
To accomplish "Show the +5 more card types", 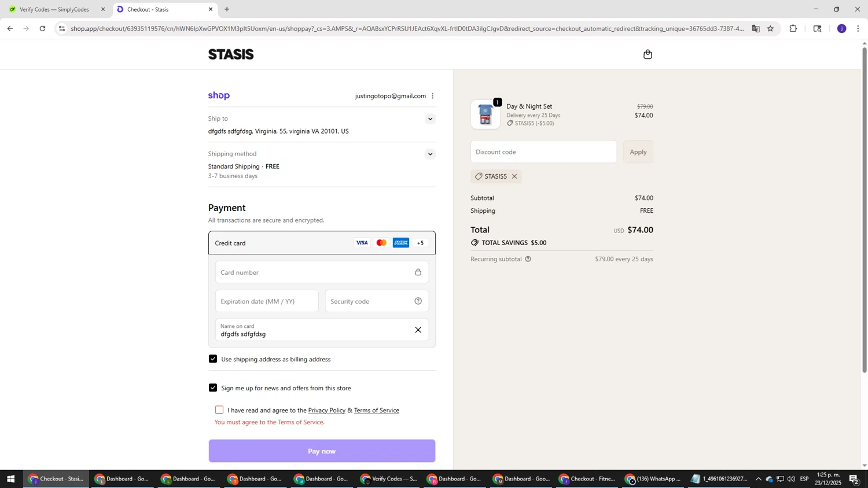I will (x=421, y=243).
